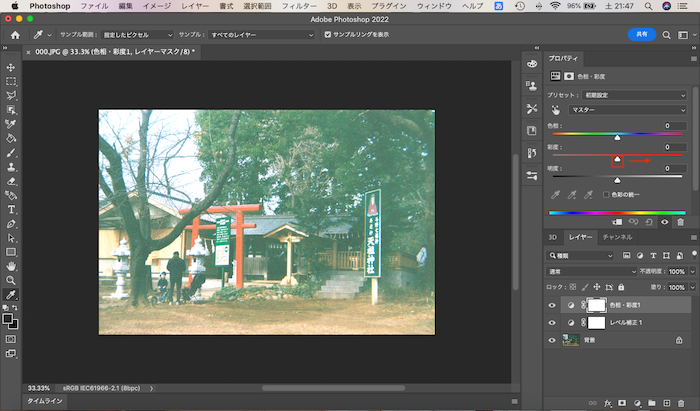Create a new layer with plus icon
Viewport: 700px width, 411px height.
(x=666, y=403)
